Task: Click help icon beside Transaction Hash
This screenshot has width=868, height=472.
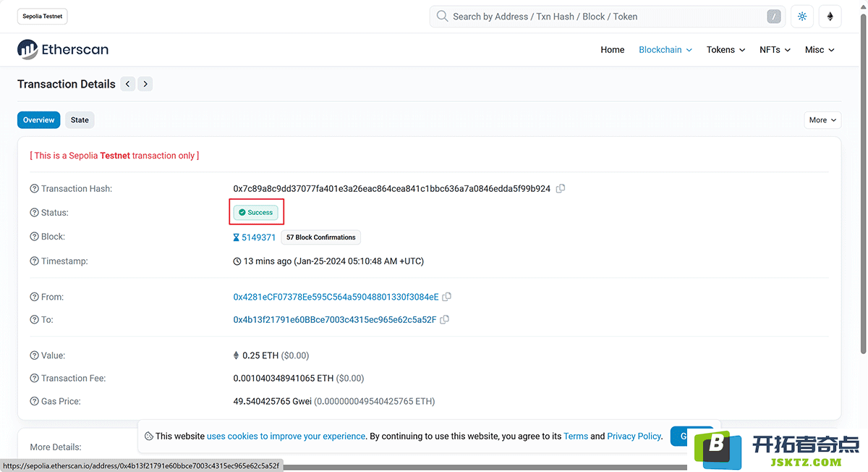Action: click(34, 189)
